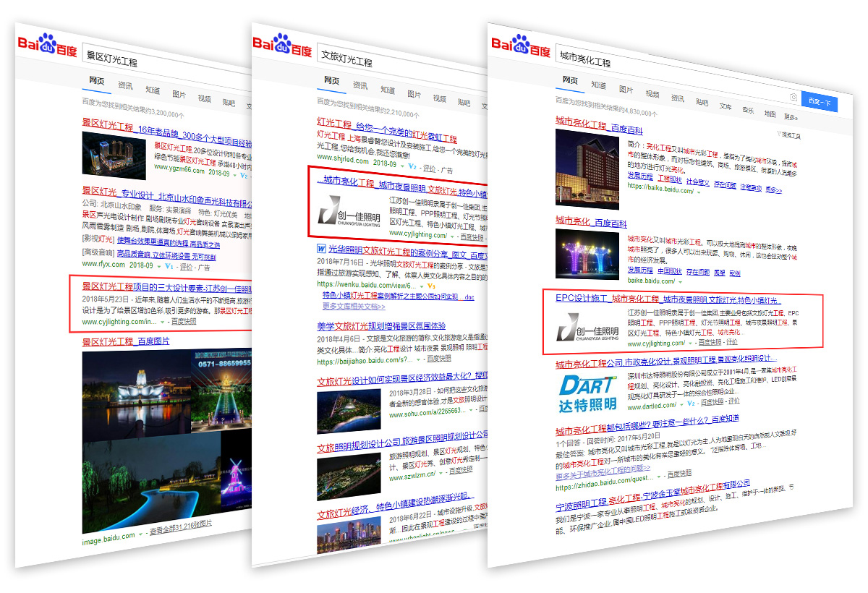Open 景区灯光工程_百度图片 result title link
This screenshot has width=868, height=593.
pos(126,341)
